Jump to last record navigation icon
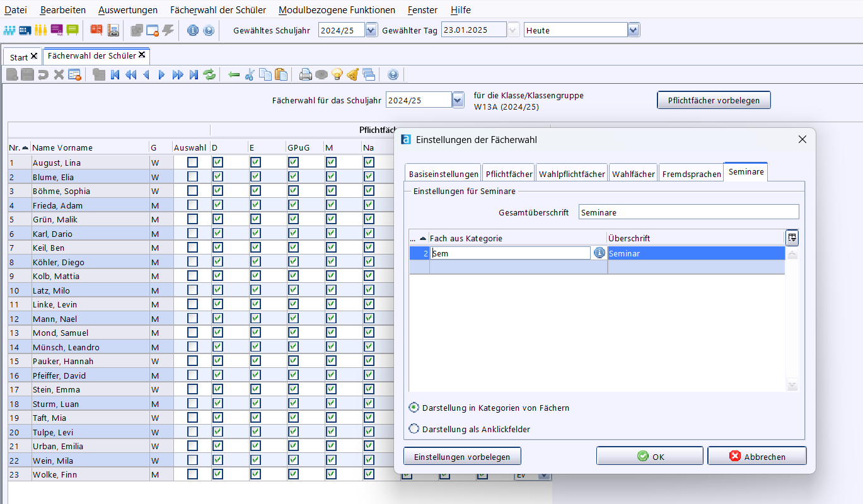863x504 pixels. [x=194, y=75]
